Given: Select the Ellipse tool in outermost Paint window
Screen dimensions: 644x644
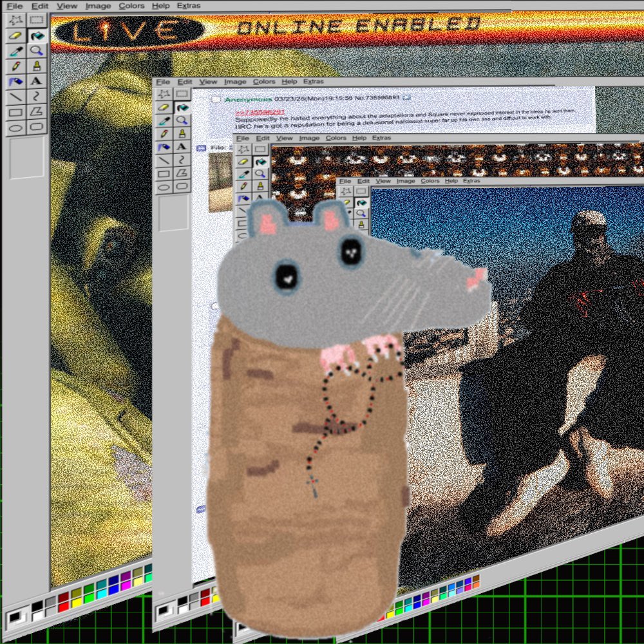Looking at the screenshot, I should tap(15, 128).
